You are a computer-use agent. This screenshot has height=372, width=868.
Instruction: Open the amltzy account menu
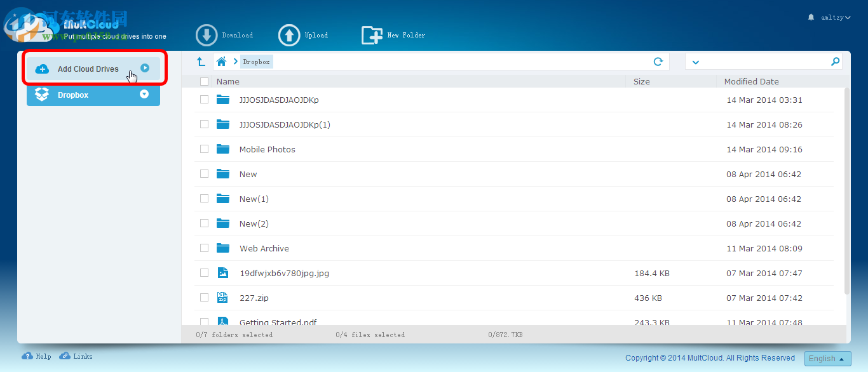(834, 17)
